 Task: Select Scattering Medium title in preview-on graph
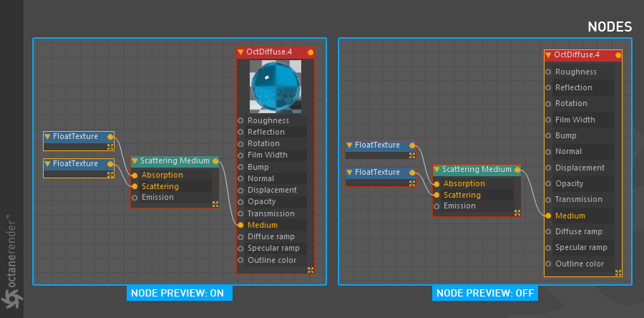coord(175,160)
